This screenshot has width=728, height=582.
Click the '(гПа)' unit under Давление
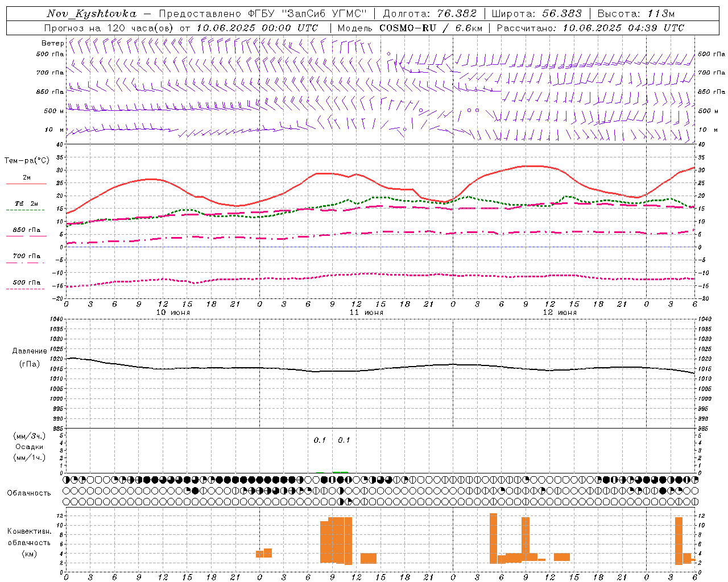(x=30, y=364)
